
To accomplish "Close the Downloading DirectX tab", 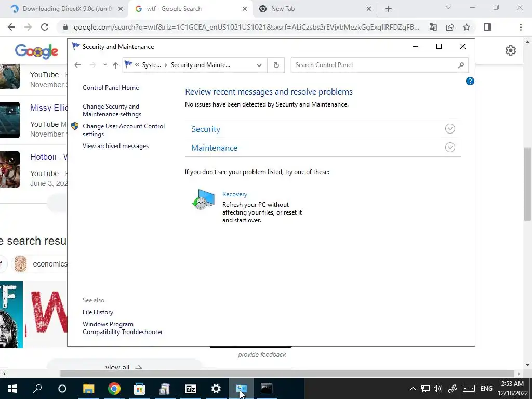I will 120,9.
